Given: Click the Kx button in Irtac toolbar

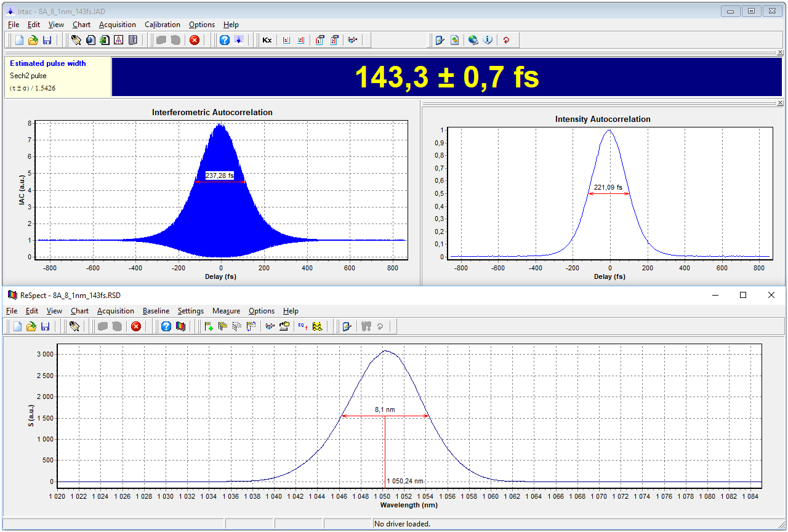Looking at the screenshot, I should click(267, 40).
